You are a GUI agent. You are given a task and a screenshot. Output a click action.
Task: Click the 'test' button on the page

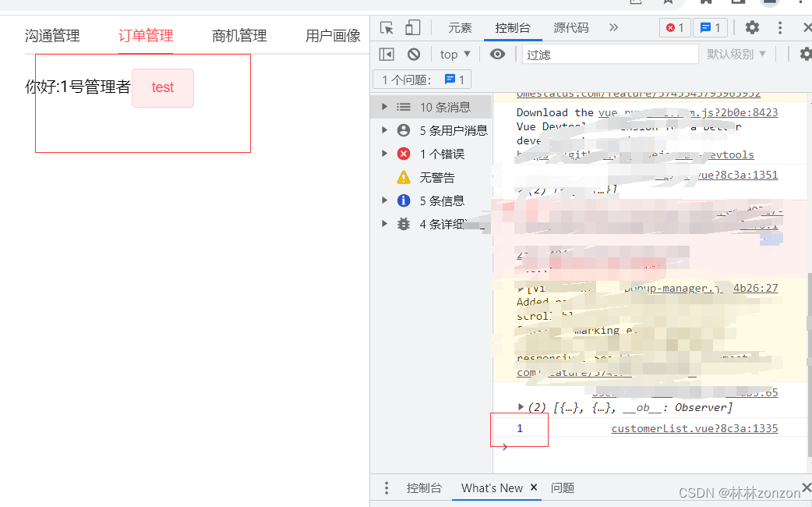[x=162, y=87]
